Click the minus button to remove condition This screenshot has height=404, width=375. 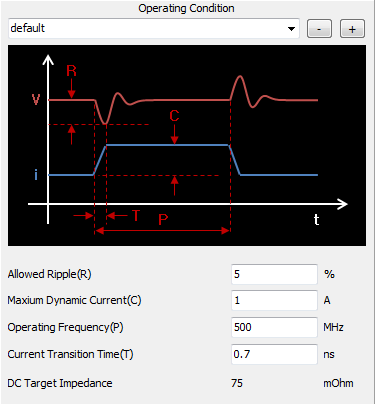pyautogui.click(x=319, y=29)
